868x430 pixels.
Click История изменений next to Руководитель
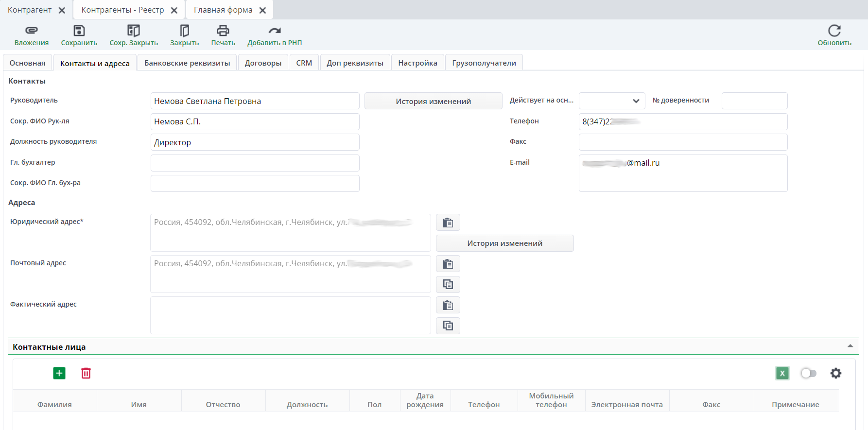coord(433,101)
